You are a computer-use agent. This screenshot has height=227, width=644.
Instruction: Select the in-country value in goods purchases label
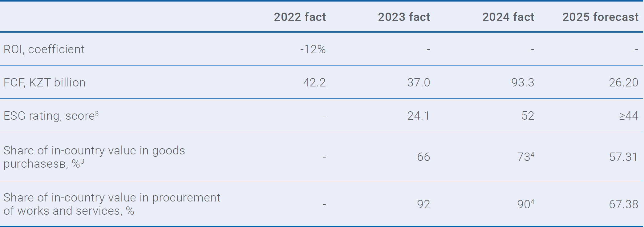[94, 157]
